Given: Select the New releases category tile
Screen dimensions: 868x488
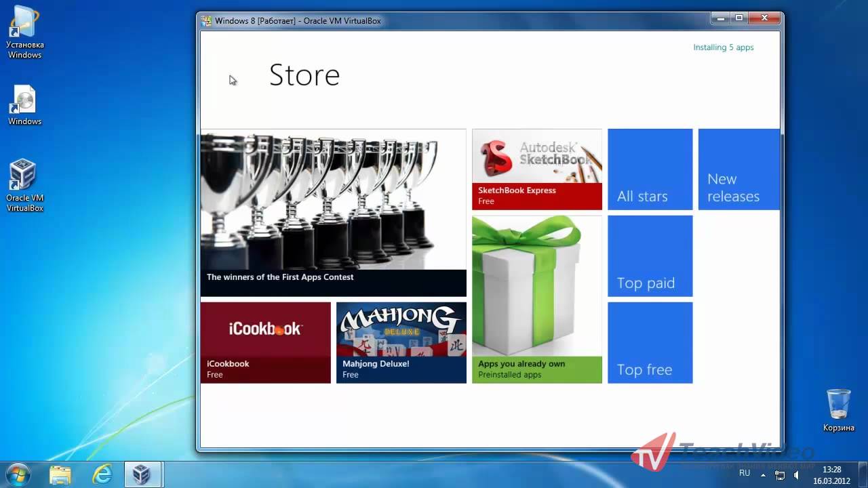Looking at the screenshot, I should pyautogui.click(x=739, y=169).
